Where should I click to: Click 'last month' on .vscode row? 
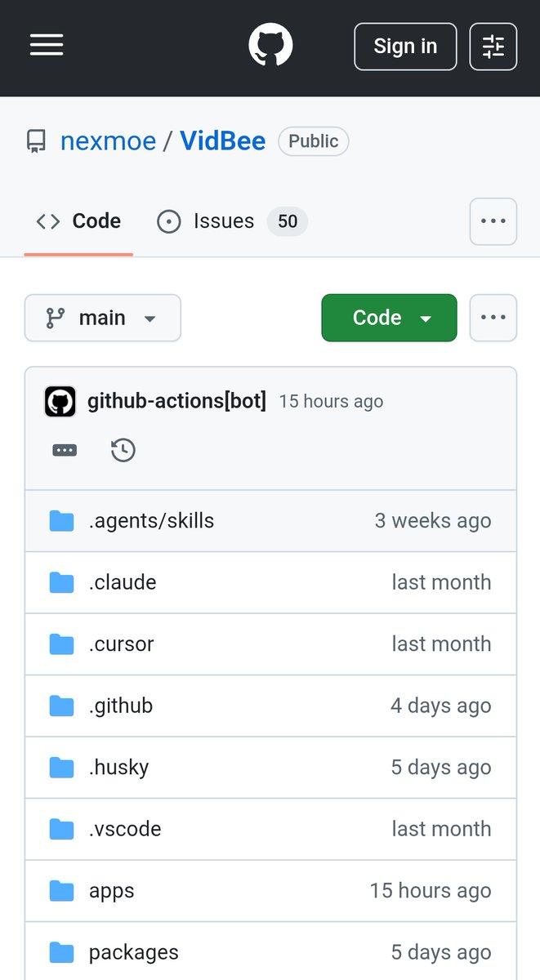441,829
